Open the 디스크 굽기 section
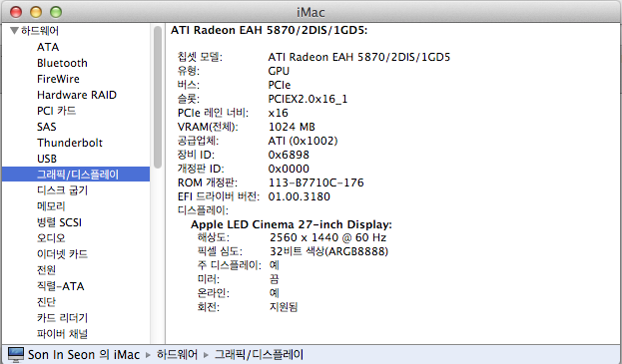This screenshot has height=364, width=622. click(x=62, y=190)
